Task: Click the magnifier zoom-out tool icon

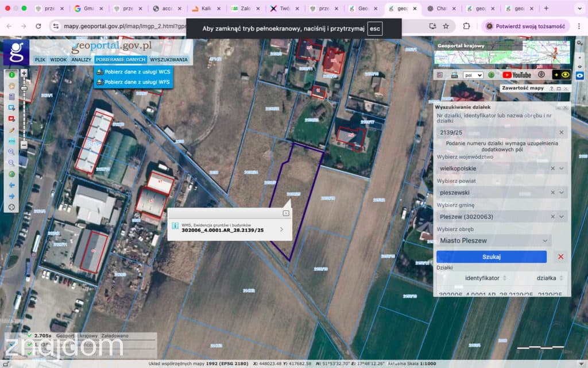Action: point(11,163)
